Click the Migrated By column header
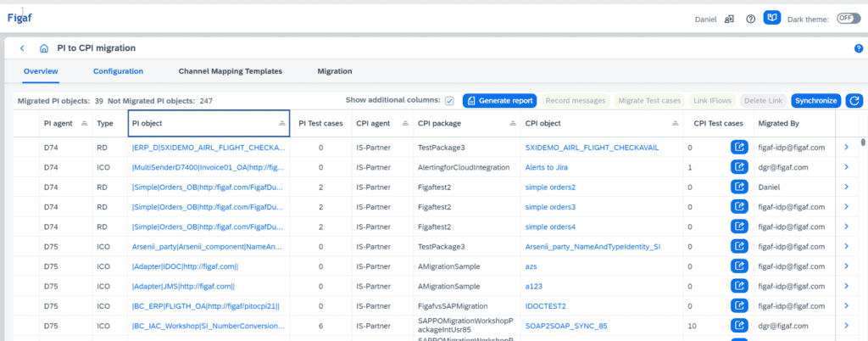Image resolution: width=868 pixels, height=341 pixels. [777, 124]
